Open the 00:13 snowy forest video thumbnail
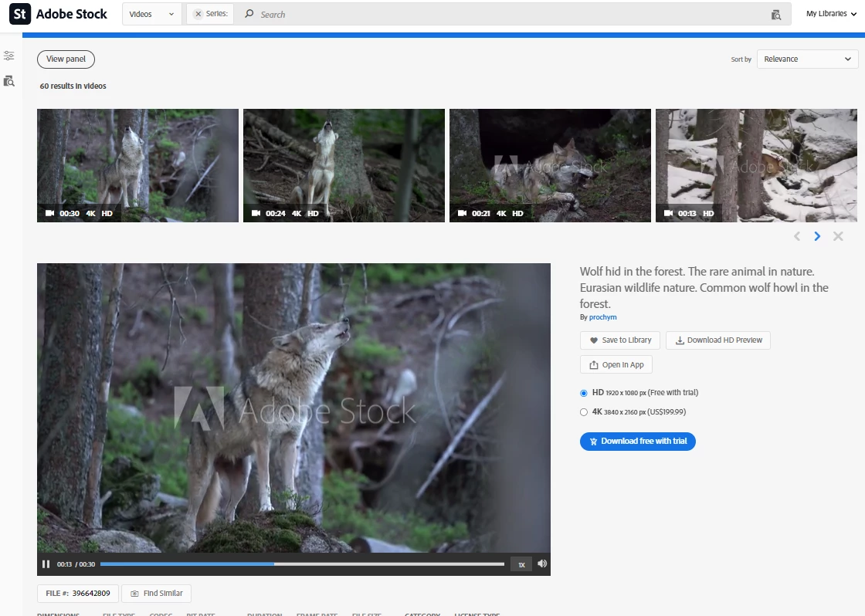865x616 pixels. (x=756, y=165)
